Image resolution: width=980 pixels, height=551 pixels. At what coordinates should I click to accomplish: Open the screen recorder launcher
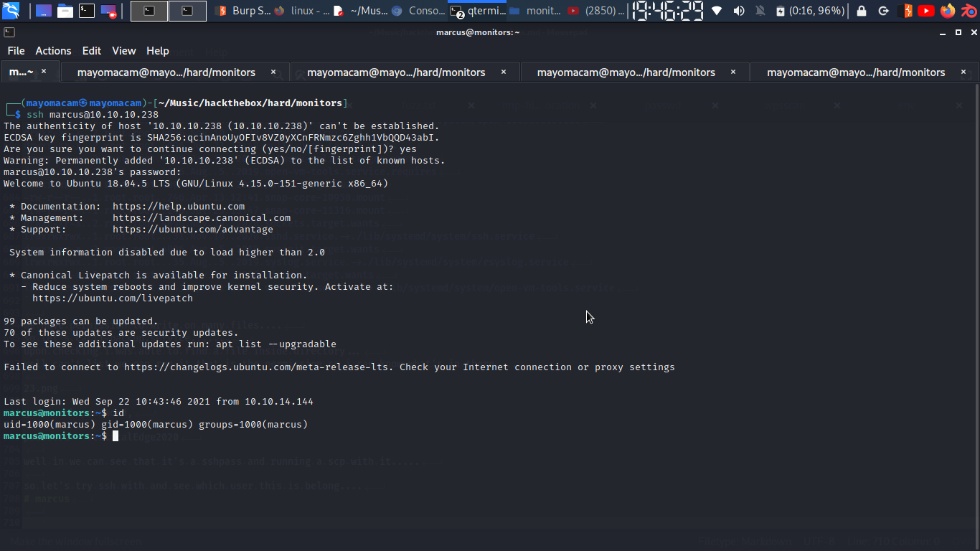coord(108,11)
